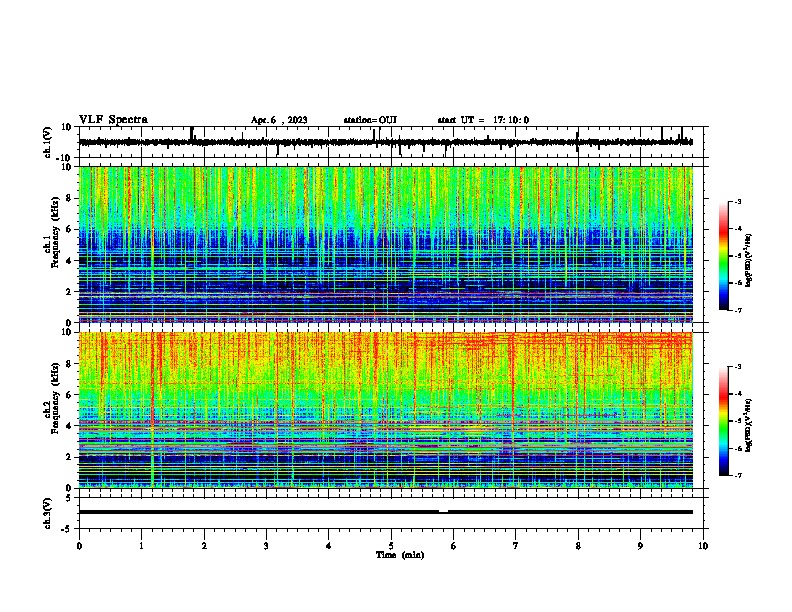This screenshot has width=792, height=612.
Task: Click the white gap in the ch.3 trace
Action: click(443, 512)
